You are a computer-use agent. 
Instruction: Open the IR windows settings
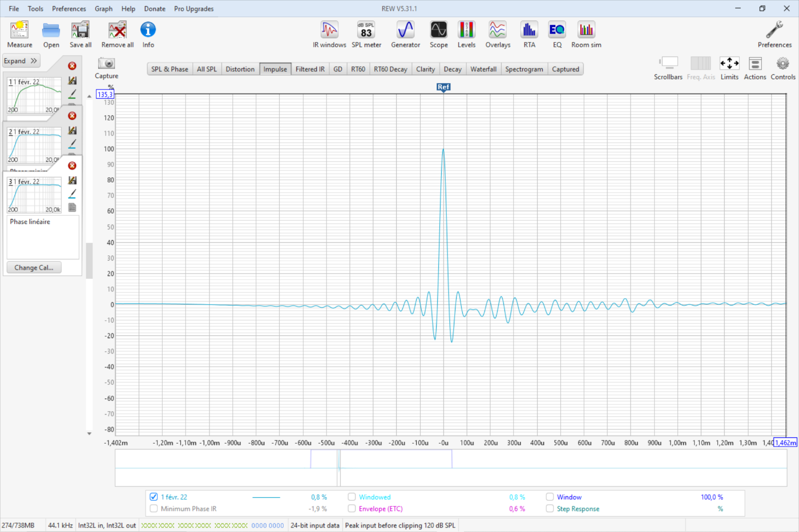(x=329, y=34)
